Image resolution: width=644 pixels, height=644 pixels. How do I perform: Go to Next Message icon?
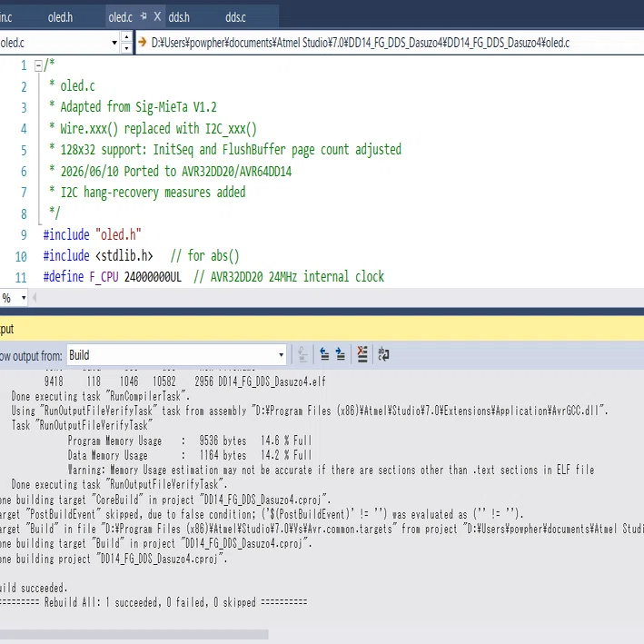[x=340, y=354]
